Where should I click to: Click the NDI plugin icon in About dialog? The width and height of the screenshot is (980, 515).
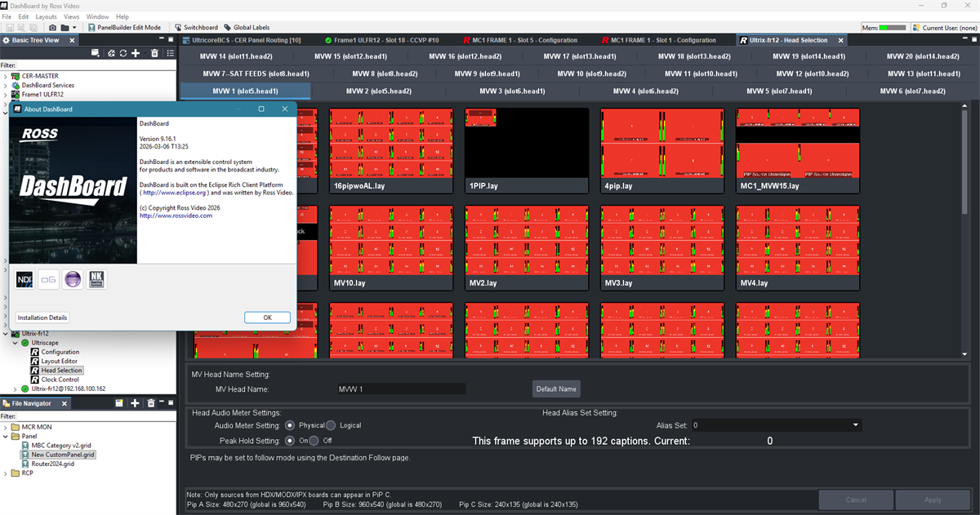(x=25, y=279)
